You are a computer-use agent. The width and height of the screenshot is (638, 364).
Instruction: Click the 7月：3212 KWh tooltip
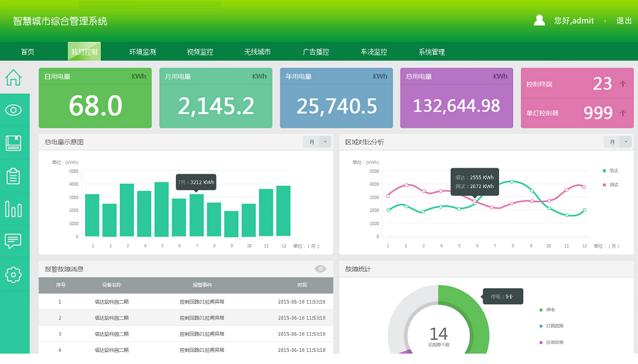(x=196, y=182)
